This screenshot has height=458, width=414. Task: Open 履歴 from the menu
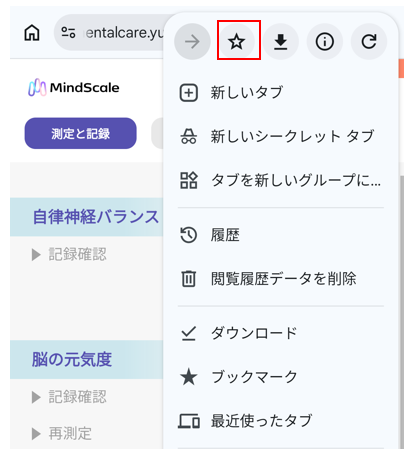(x=281, y=235)
